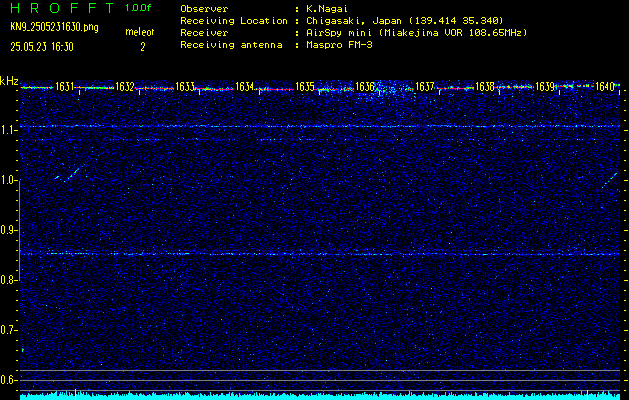Viewport: 629px width, 400px height.
Task: Click the cyan signal level strip at bottom
Action: click(320, 396)
